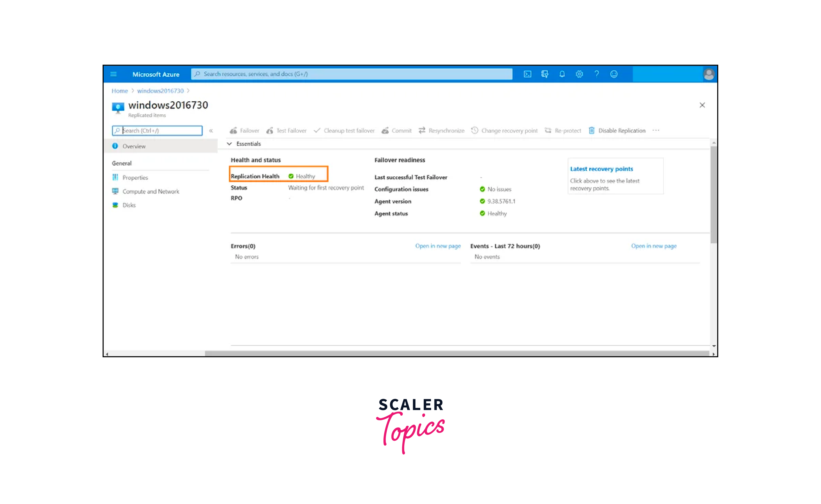This screenshot has height=504, width=821.
Task: Select the Properties menu item
Action: tap(135, 178)
